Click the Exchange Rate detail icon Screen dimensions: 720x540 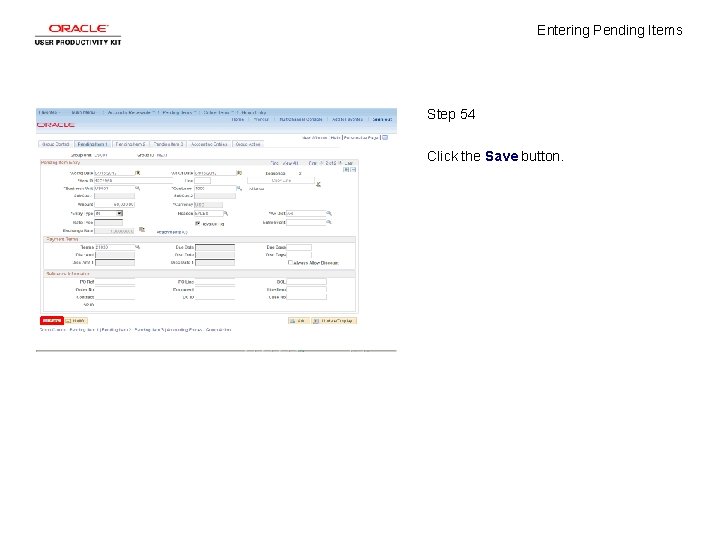[x=142, y=230]
